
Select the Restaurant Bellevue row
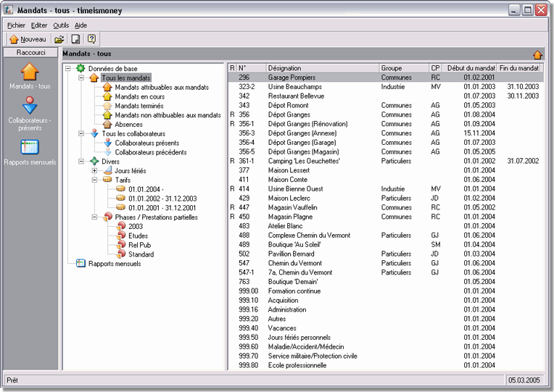click(386, 96)
